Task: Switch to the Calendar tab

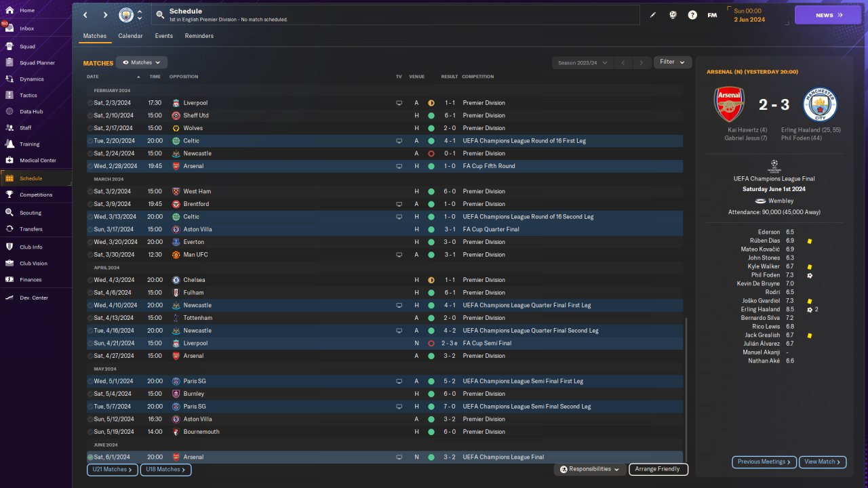Action: (130, 36)
